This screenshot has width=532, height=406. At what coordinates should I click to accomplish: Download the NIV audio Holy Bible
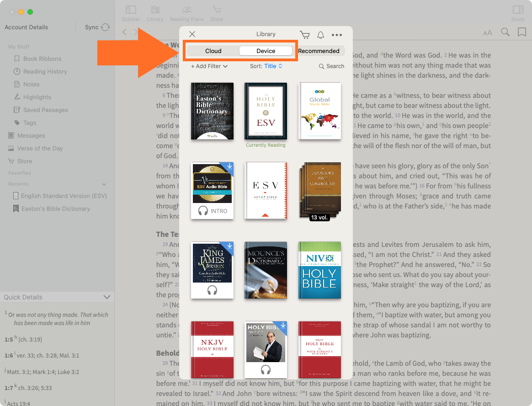tap(283, 326)
